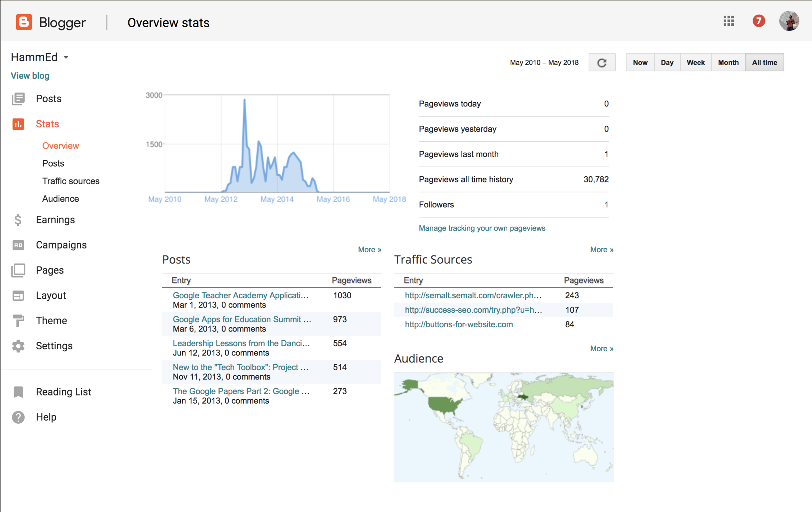812x512 pixels.
Task: Click Pageviews all time history value 30,782
Action: (x=596, y=179)
